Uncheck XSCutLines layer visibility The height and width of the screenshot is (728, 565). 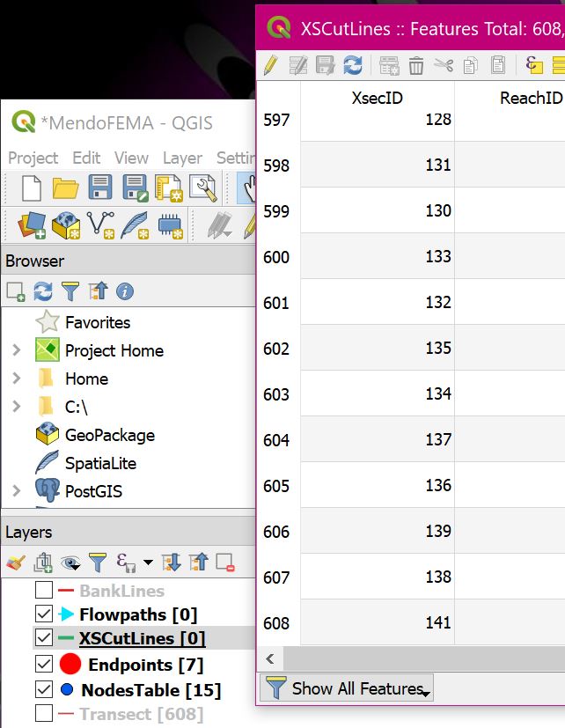tap(44, 637)
